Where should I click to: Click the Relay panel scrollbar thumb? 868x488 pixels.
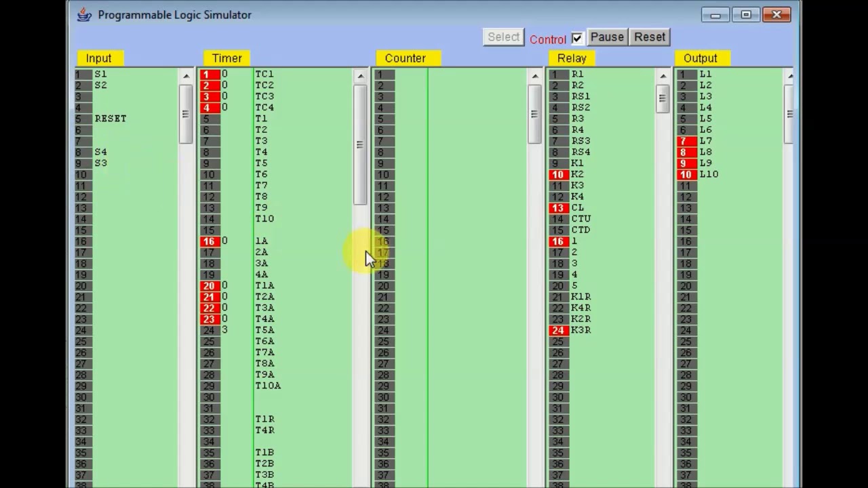click(663, 99)
